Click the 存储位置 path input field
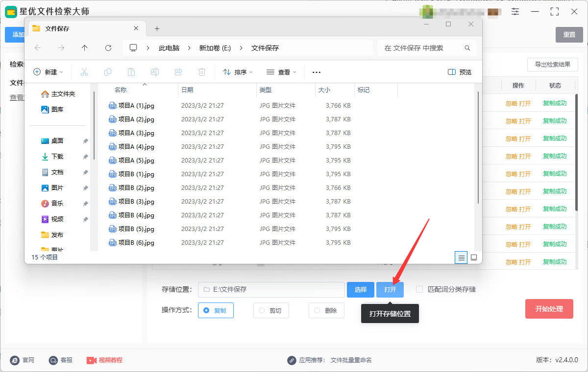Viewport: 588px width, 372px height. coord(271,290)
